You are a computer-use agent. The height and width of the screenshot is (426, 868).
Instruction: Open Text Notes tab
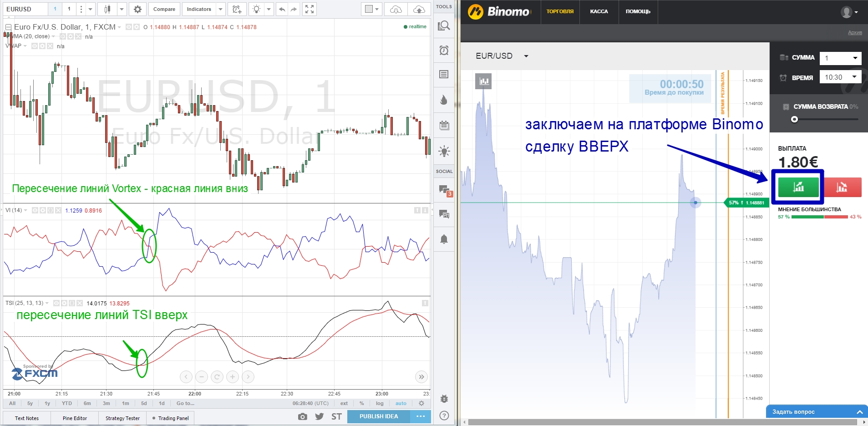pyautogui.click(x=27, y=418)
